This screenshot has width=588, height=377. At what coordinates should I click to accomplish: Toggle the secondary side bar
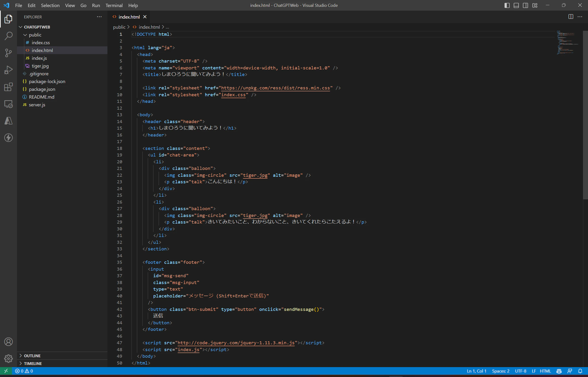[526, 5]
